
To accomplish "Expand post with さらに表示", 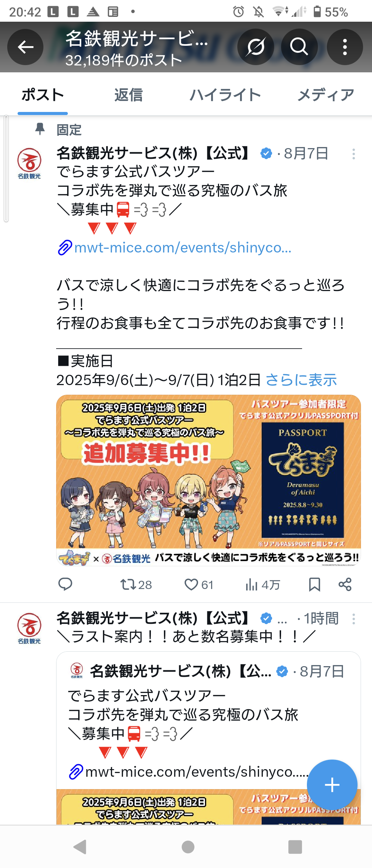I will (x=301, y=380).
